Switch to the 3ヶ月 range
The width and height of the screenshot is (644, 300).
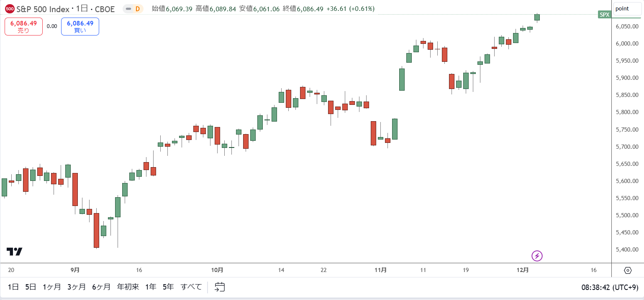[x=77, y=287]
